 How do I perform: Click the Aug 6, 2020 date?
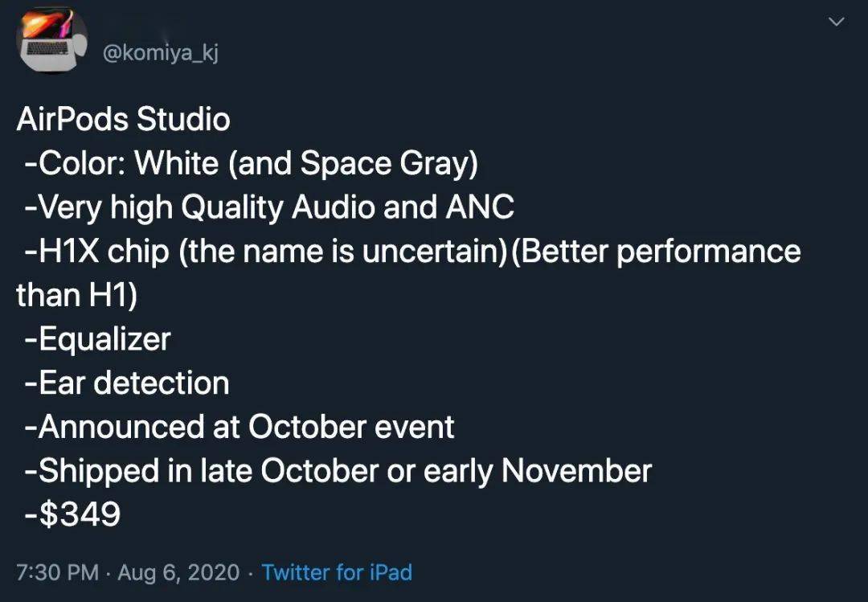[x=178, y=572]
